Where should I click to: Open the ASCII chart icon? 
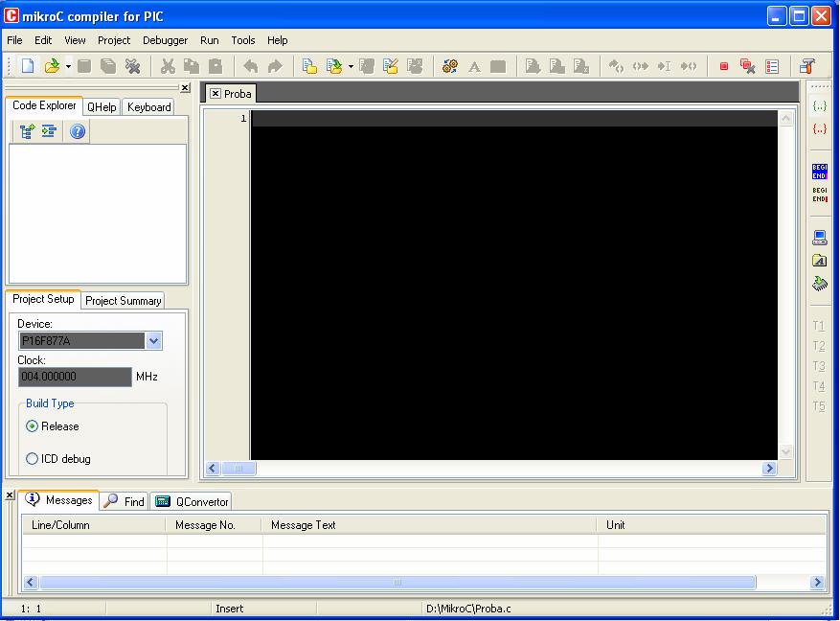pyautogui.click(x=820, y=261)
